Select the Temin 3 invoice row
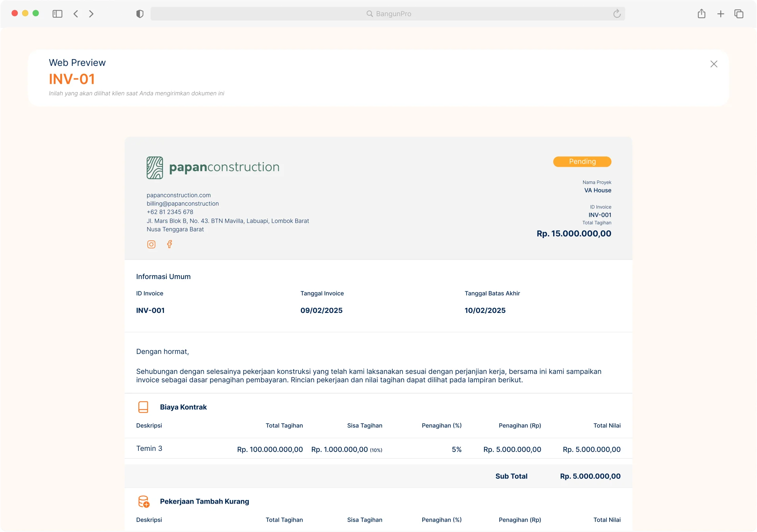 149,448
